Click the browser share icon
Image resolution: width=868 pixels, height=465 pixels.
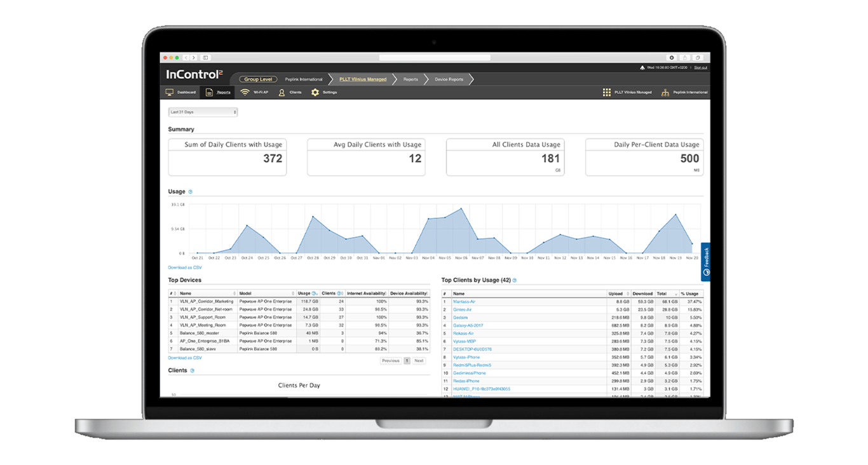coord(685,58)
